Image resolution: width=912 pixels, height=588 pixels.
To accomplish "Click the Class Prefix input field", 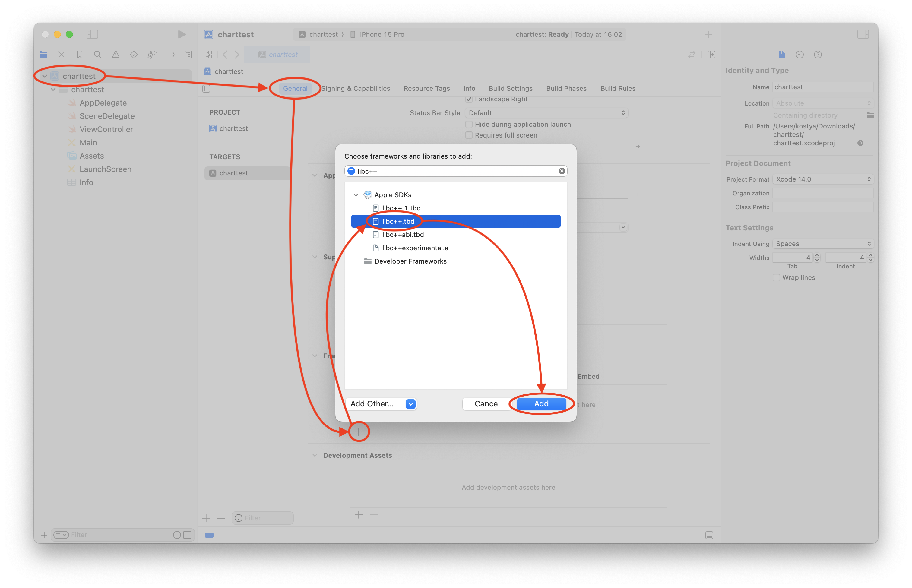I will coord(823,207).
